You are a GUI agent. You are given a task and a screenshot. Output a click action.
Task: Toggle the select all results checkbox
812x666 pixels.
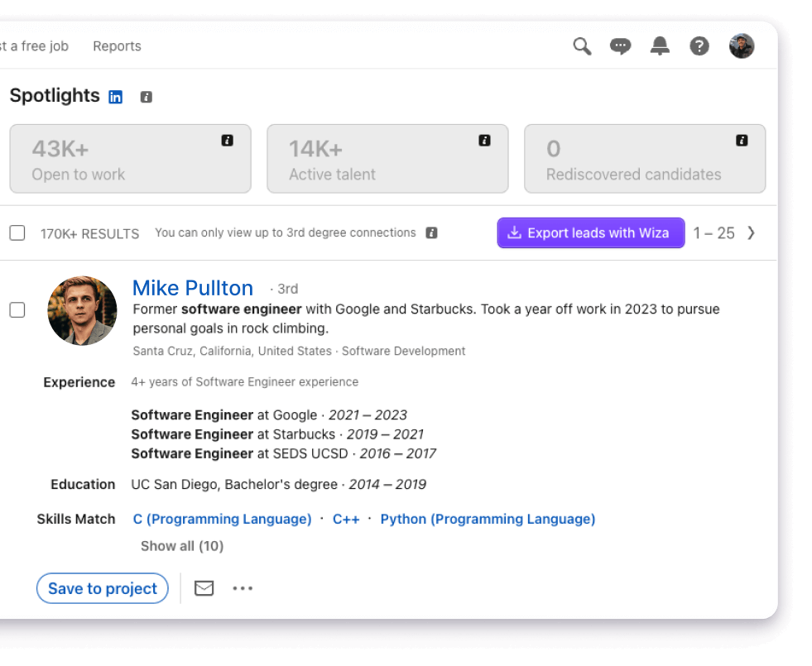[17, 233]
